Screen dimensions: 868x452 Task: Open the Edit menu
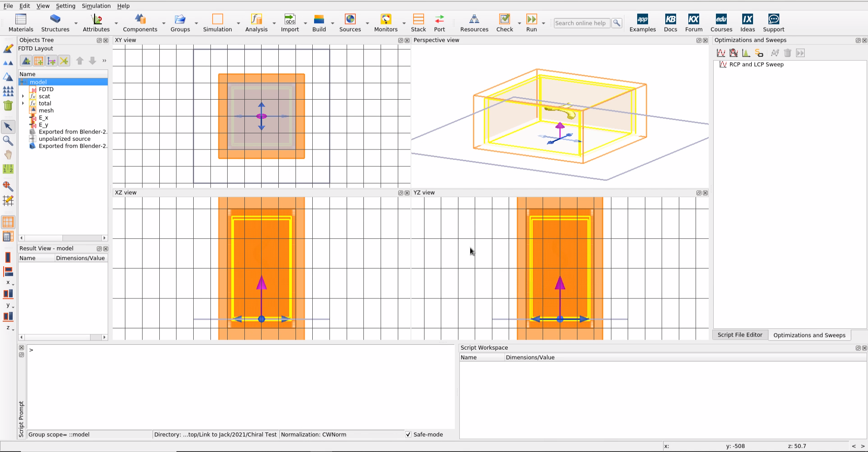pyautogui.click(x=24, y=6)
